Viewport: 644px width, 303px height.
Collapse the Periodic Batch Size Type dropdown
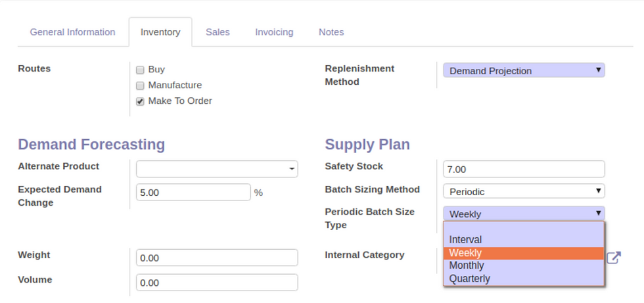[524, 213]
